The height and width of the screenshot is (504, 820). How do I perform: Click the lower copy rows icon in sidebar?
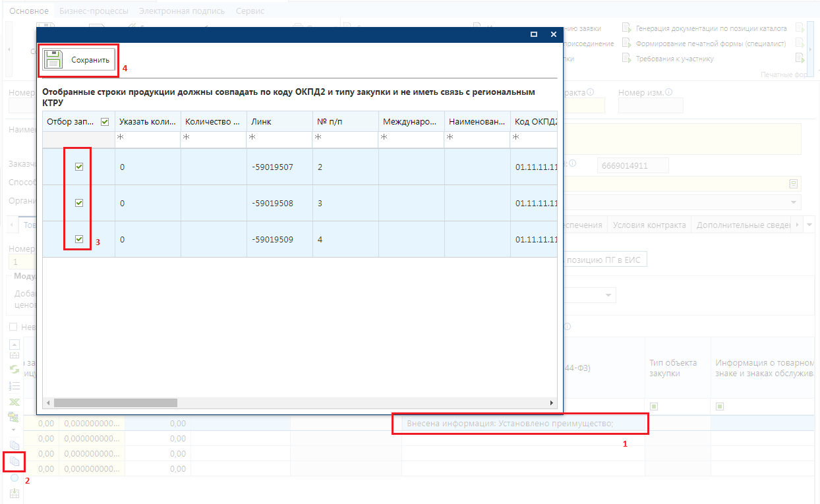coord(15,462)
